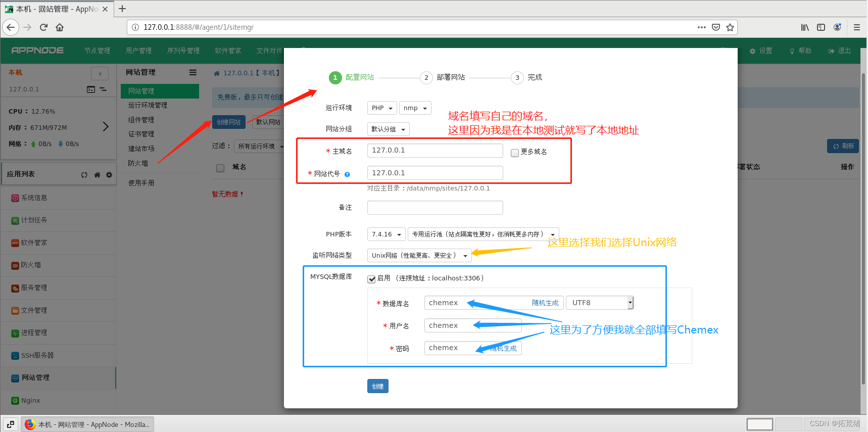Screen dimensions: 868x432
Task: Reload the page with the refresh icon
Action: click(x=43, y=27)
